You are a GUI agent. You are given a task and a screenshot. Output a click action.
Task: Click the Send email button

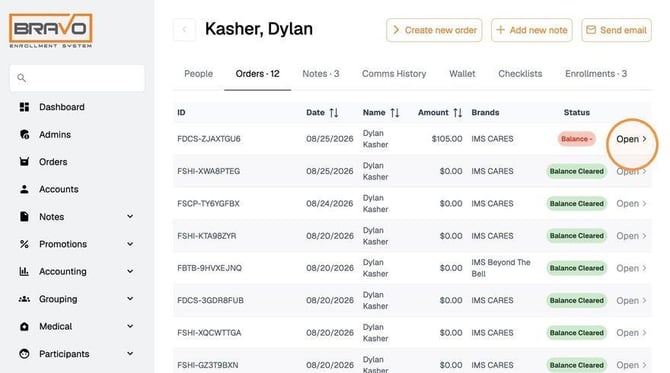616,30
